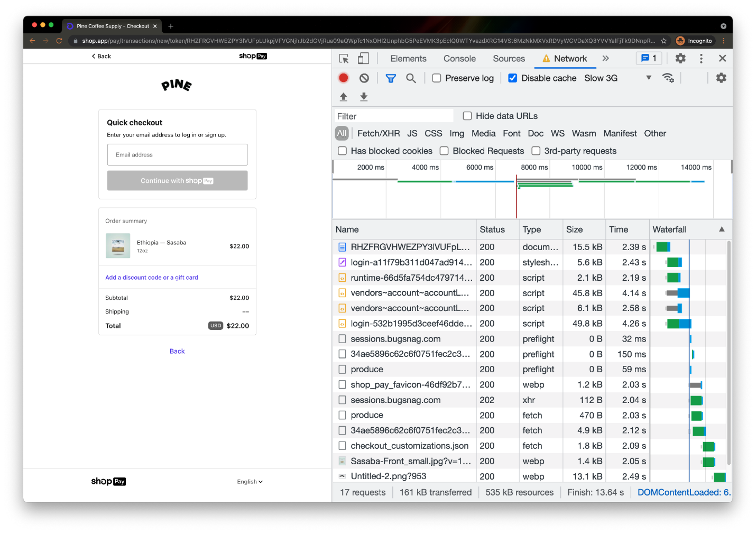Viewport: 756px width, 533px height.
Task: Click Back at the top of the checkout page
Action: tap(101, 56)
